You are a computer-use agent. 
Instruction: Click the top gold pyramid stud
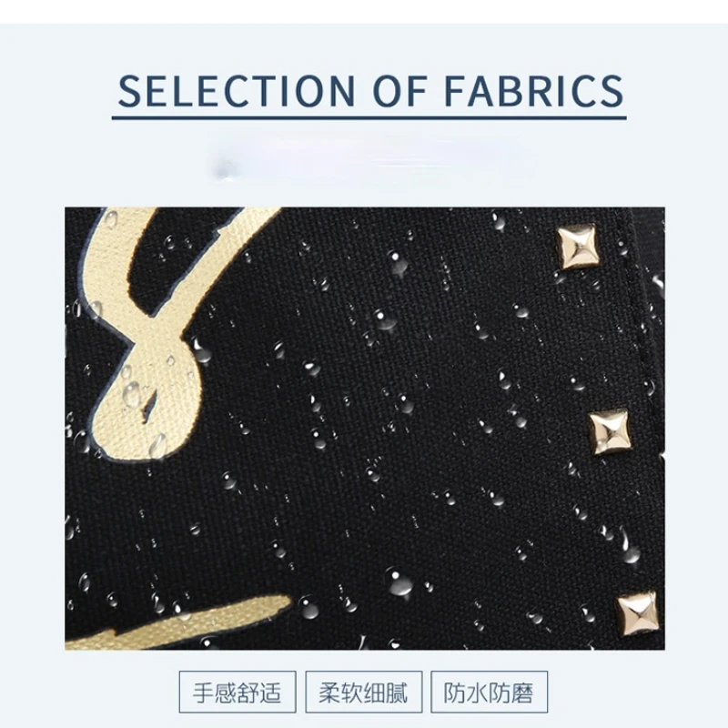click(x=576, y=246)
